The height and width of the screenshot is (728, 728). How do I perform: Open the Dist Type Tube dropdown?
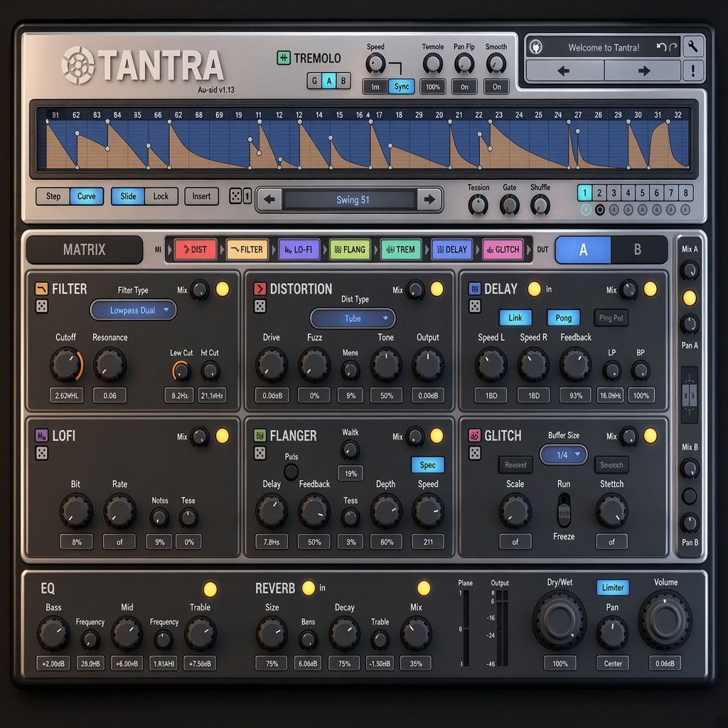tap(353, 318)
